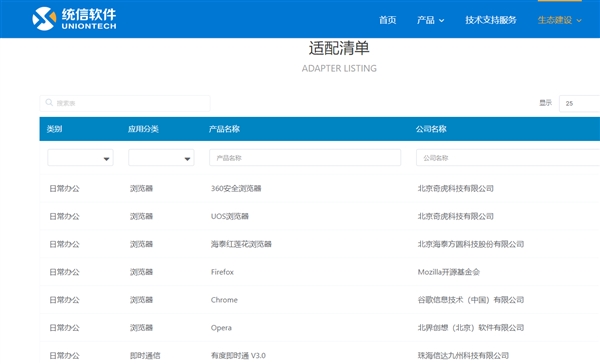Open the 产品 menu chevron

click(441, 20)
